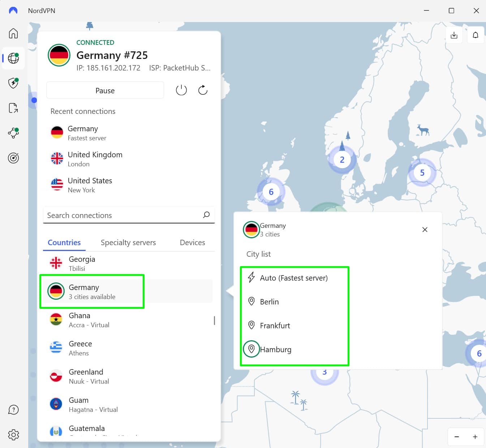
Task: Open the file sharing sidebar icon
Action: coord(13,108)
